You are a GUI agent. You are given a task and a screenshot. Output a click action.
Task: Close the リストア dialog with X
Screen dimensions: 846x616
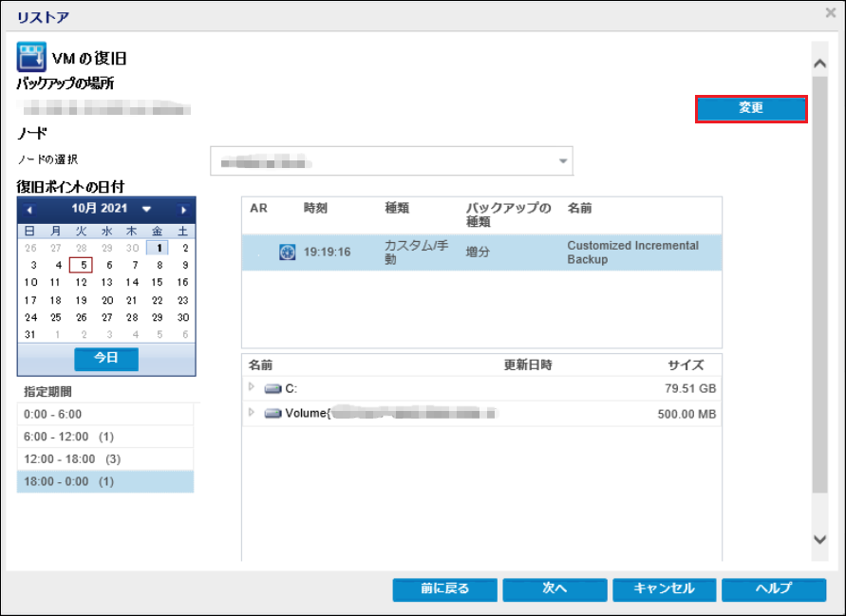tap(830, 13)
